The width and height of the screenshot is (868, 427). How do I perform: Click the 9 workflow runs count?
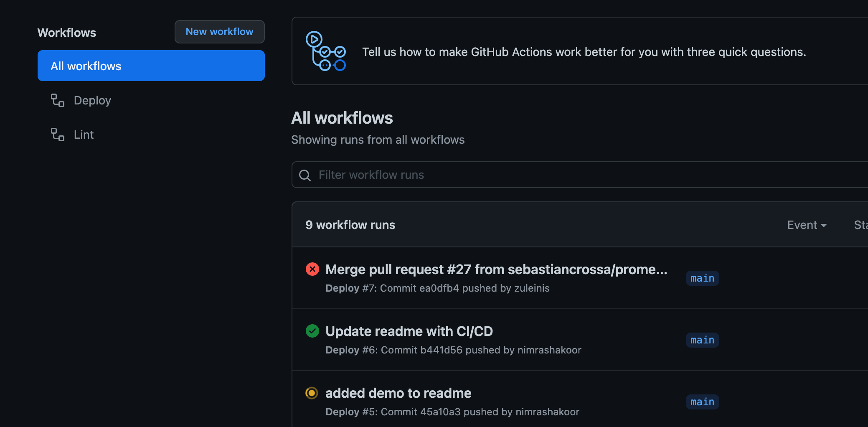(x=350, y=225)
